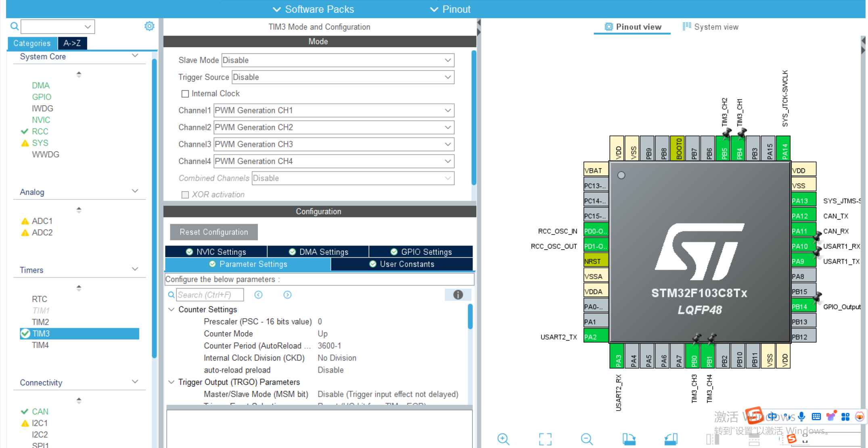Rotate the chip clockwise
Image resolution: width=868 pixels, height=448 pixels.
(x=630, y=439)
